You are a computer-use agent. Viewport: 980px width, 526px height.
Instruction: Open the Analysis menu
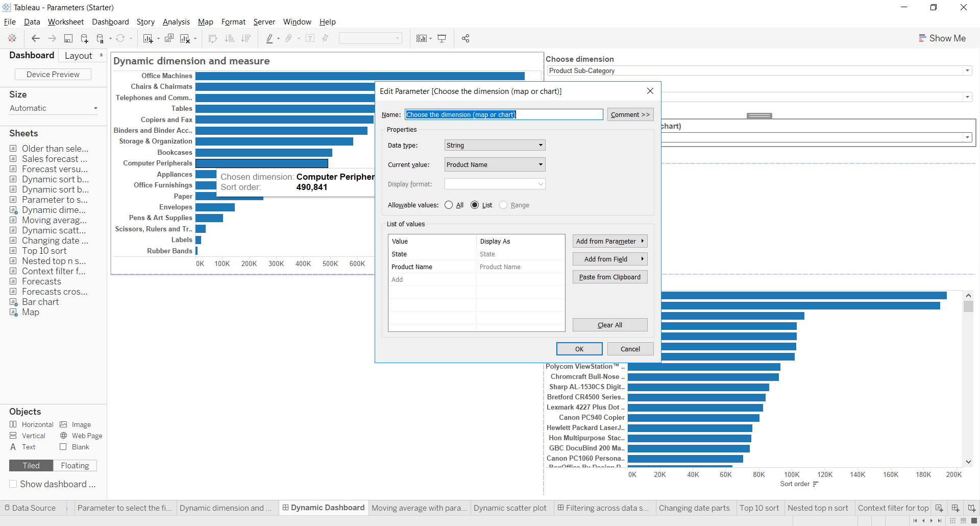tap(176, 22)
